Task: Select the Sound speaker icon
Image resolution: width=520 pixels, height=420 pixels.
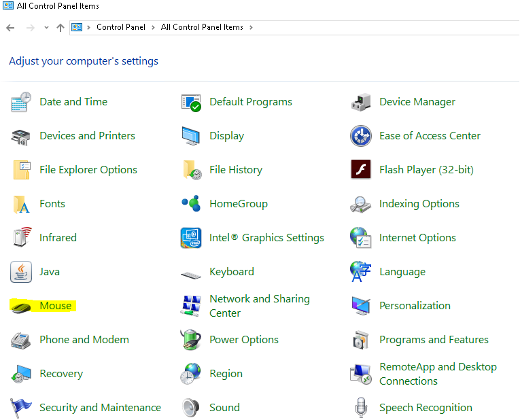Action: pos(191,408)
